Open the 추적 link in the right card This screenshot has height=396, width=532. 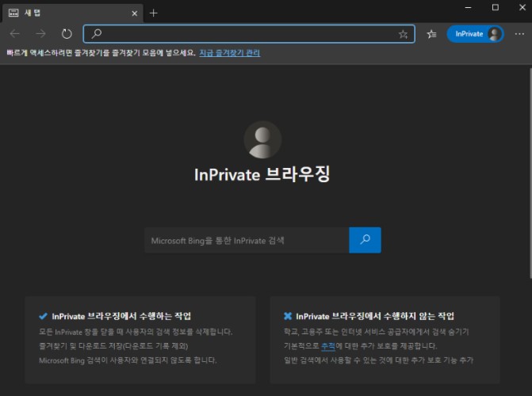coord(327,346)
